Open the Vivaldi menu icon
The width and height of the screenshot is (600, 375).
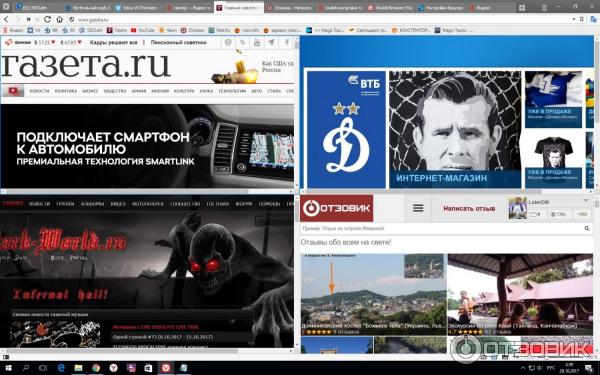6,7
